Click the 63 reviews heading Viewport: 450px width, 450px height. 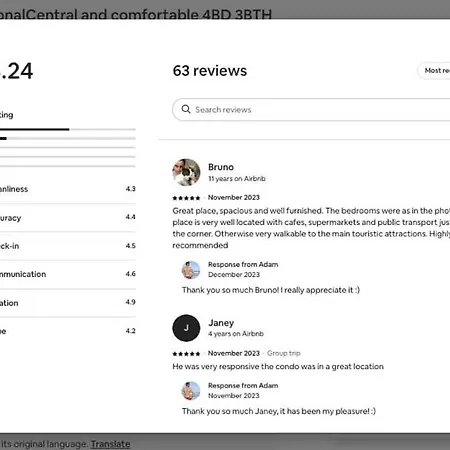[210, 71]
